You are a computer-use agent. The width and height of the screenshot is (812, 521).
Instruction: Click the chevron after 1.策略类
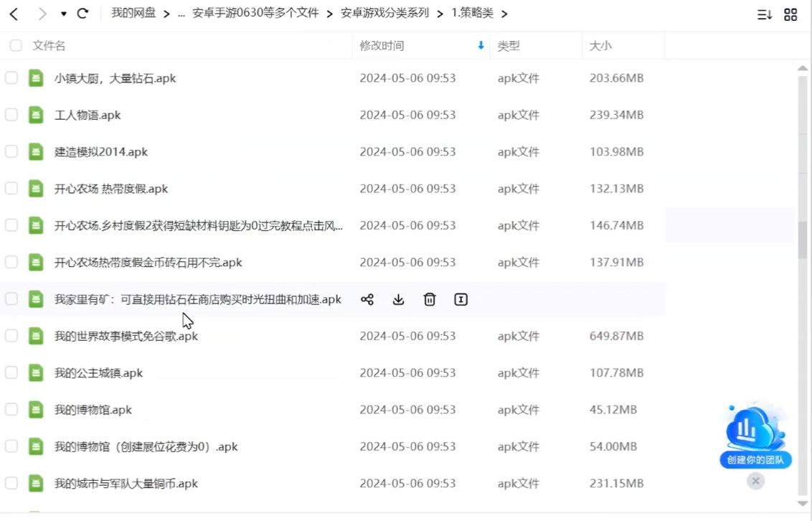click(504, 14)
